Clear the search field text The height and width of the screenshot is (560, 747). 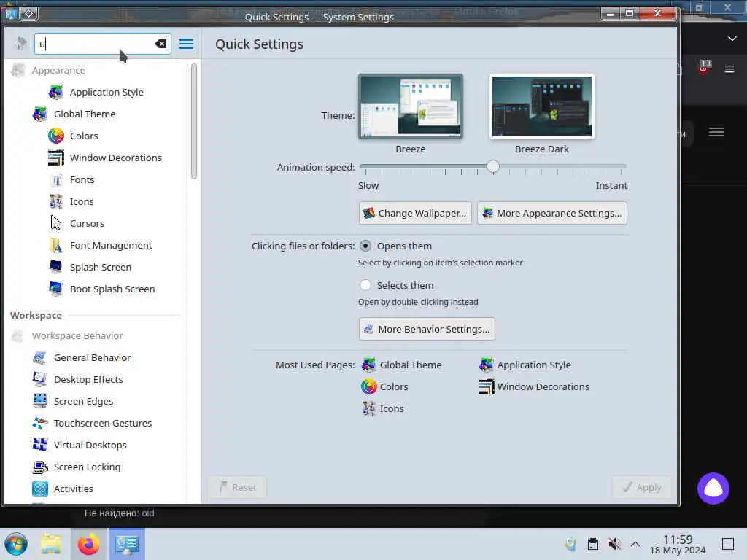tap(160, 44)
